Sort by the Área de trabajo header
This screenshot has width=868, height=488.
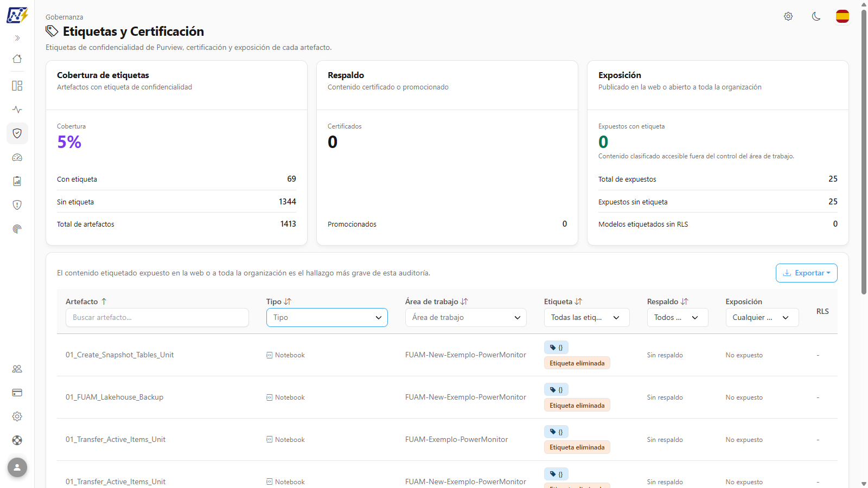(437, 301)
